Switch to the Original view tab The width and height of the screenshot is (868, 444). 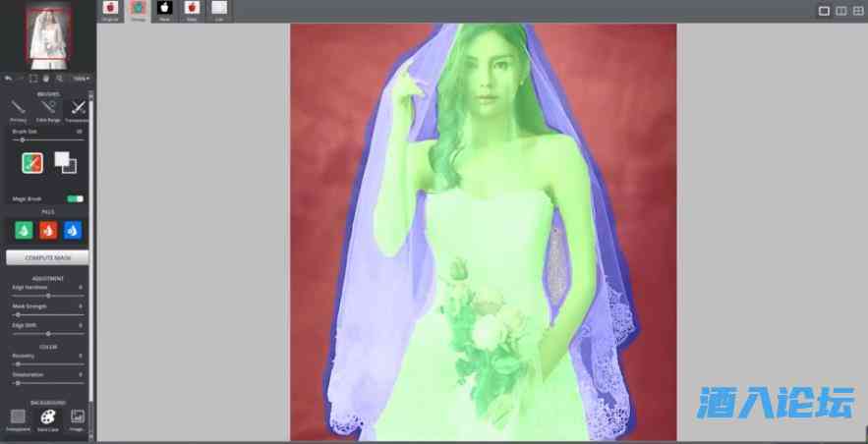pos(110,10)
